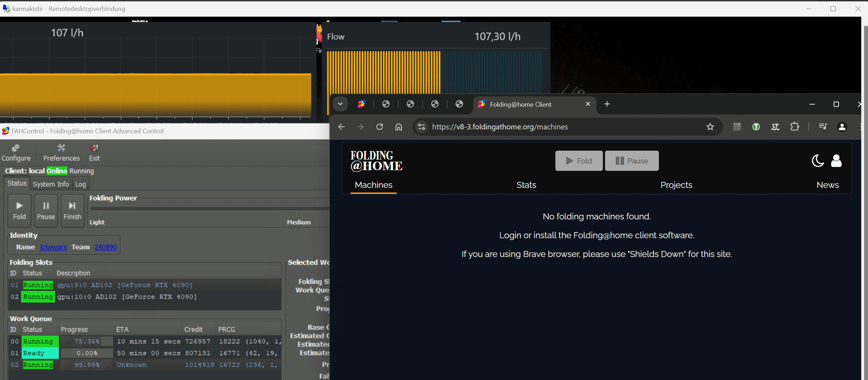868x380 pixels.
Task: Click the 107 l/h graph label
Action: pos(67,33)
